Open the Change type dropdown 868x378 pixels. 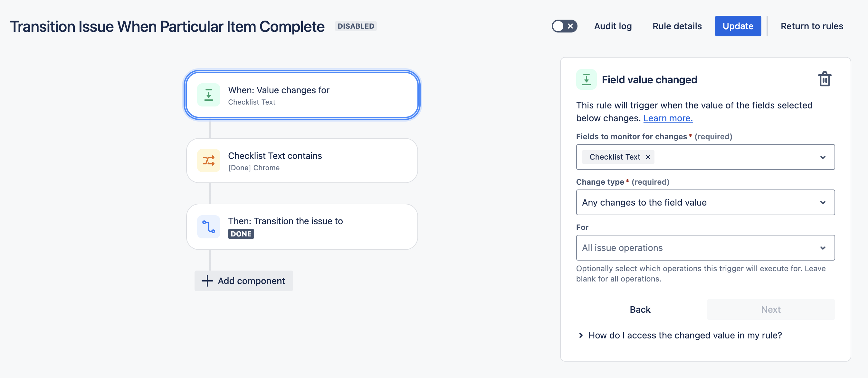[705, 202]
